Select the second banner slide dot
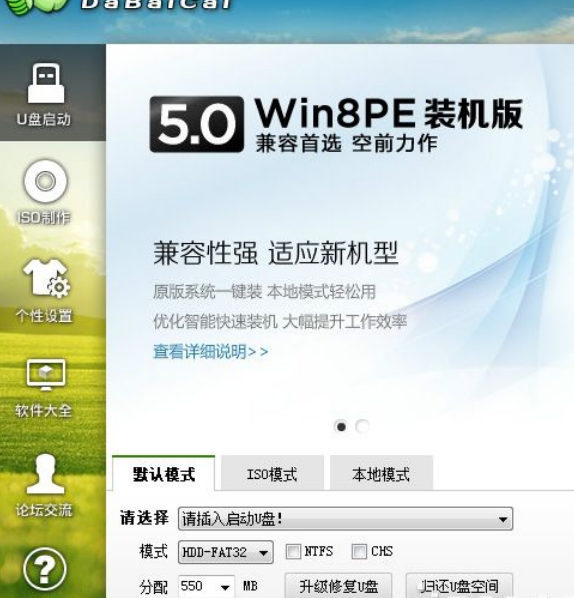 coord(362,426)
